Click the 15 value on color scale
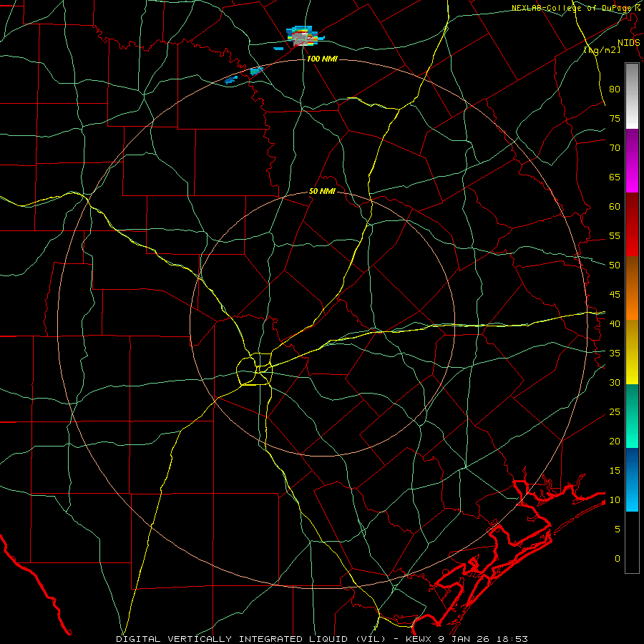Viewport: 644px width, 644px height. [x=615, y=471]
